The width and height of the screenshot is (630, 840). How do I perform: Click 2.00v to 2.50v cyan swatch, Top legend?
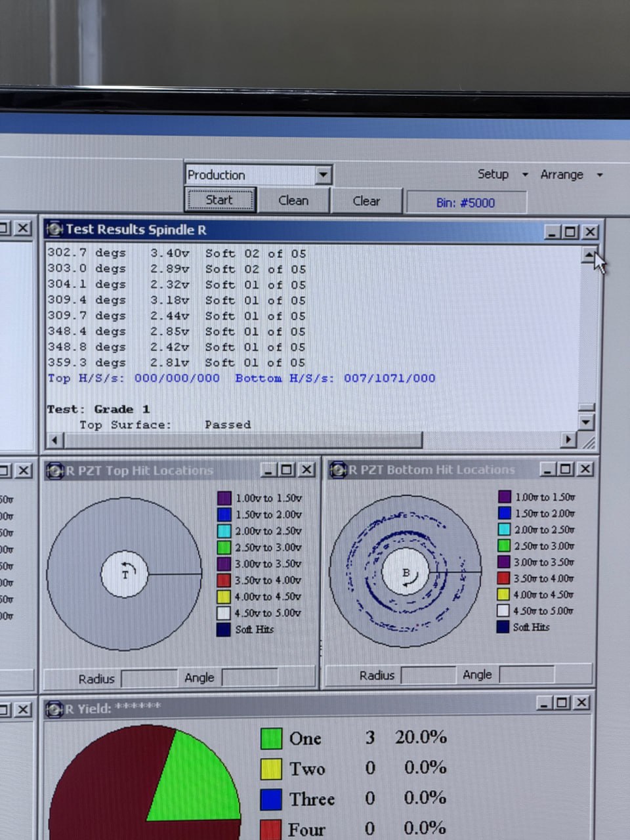[224, 531]
